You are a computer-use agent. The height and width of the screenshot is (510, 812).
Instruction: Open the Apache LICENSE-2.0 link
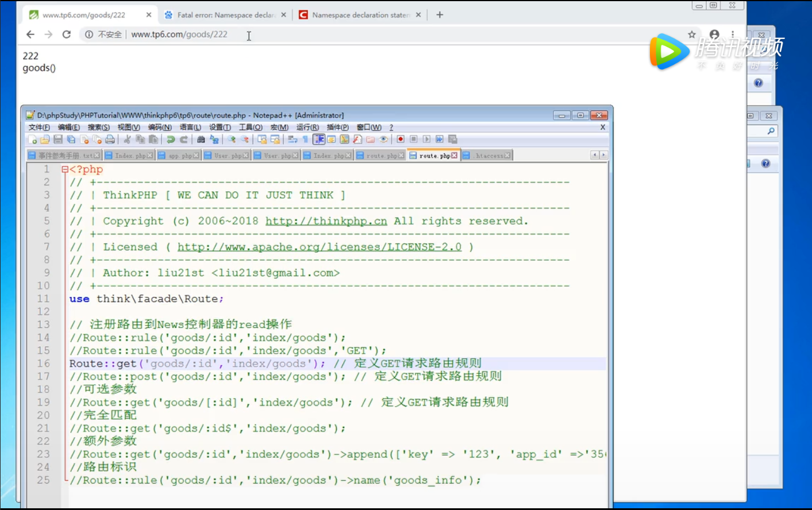(320, 247)
